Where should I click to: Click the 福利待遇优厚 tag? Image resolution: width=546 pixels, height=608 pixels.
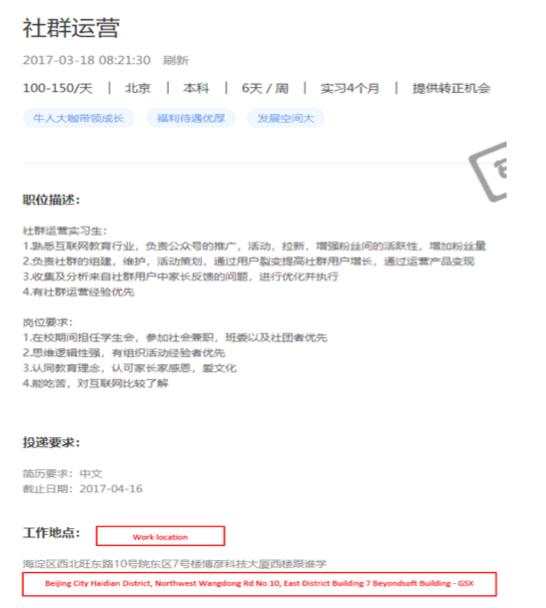tap(191, 118)
